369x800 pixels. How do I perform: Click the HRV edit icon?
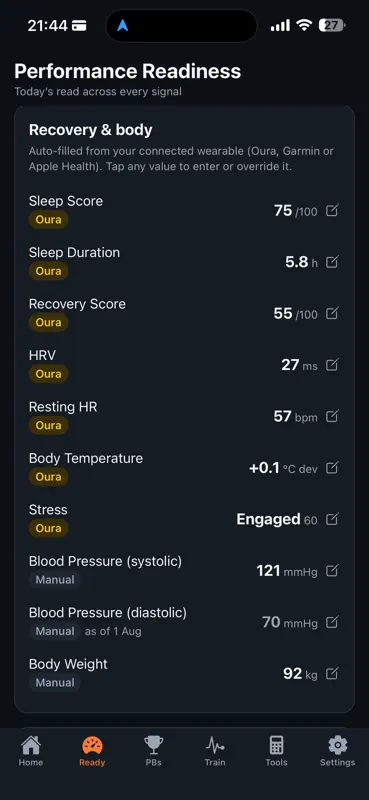coord(332,365)
